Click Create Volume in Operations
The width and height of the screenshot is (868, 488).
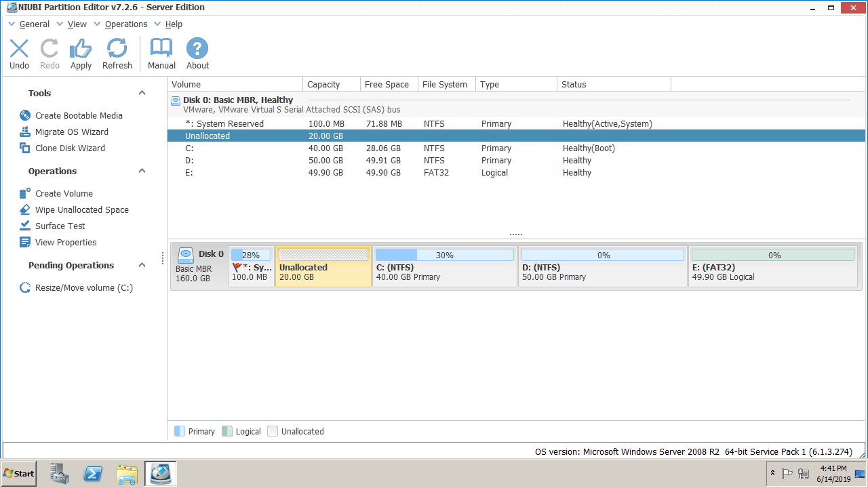point(64,194)
